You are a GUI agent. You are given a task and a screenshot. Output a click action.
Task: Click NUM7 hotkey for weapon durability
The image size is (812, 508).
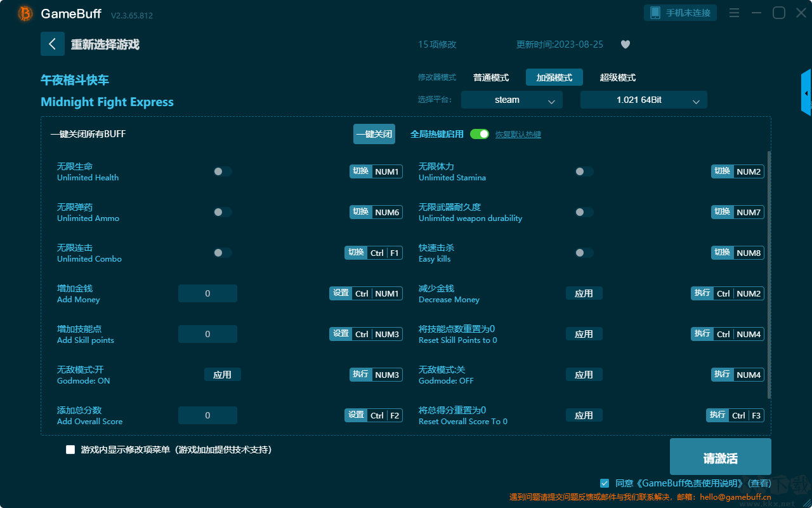click(x=738, y=212)
